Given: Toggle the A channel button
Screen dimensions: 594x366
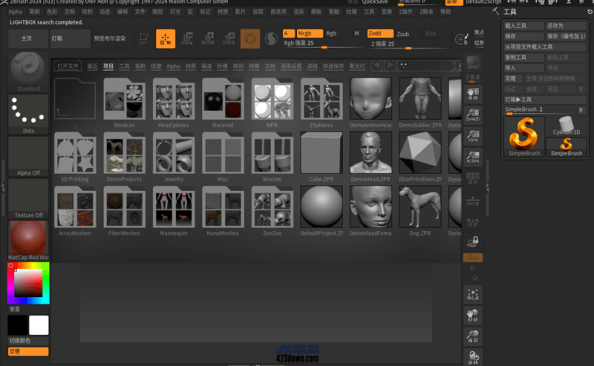Looking at the screenshot, I should [x=289, y=33].
